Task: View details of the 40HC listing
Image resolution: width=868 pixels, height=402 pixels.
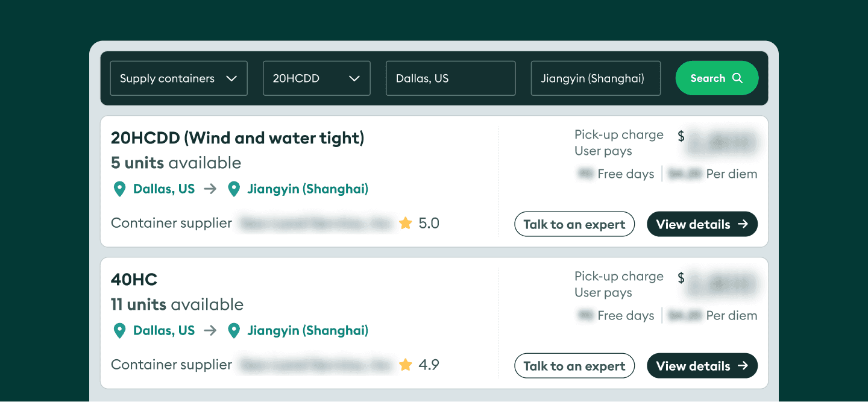Action: pyautogui.click(x=702, y=366)
